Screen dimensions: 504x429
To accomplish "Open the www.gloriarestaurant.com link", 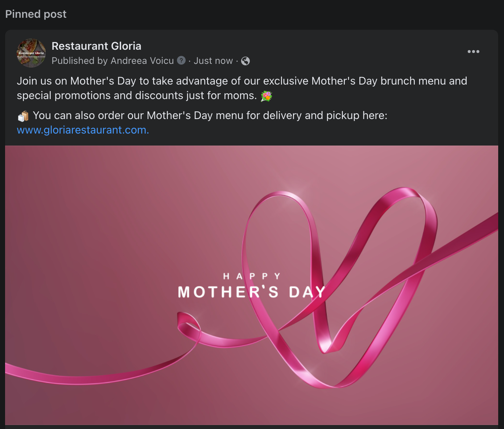I will coord(83,130).
